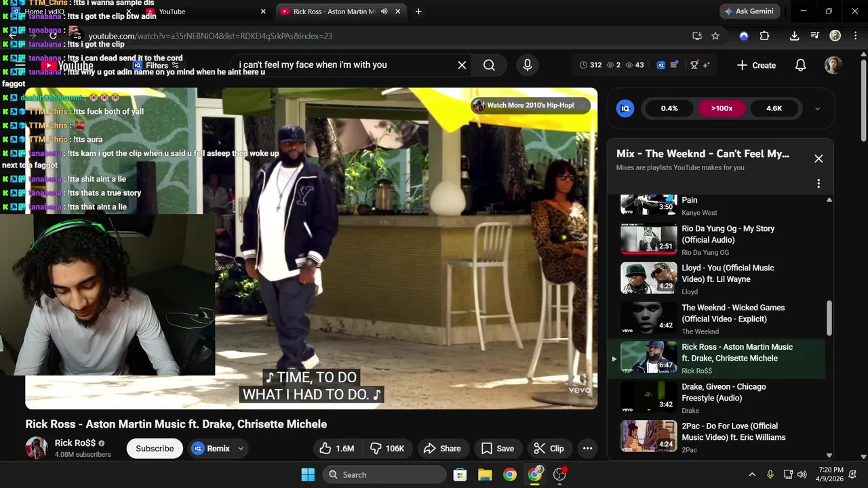Open Chrome downloads icon
The width and height of the screenshot is (868, 488).
[794, 36]
